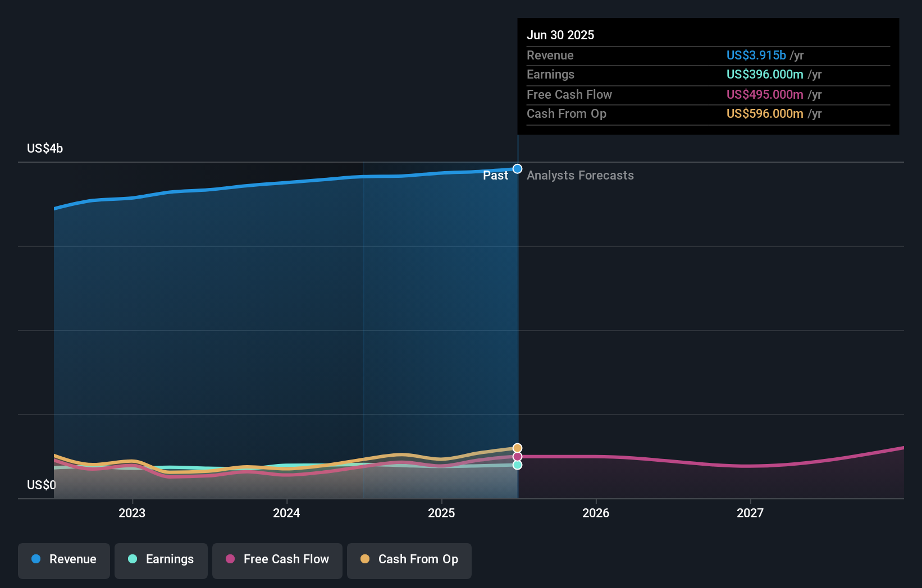
Task: Click the US$3.915b revenue value in tooltip
Action: point(756,56)
